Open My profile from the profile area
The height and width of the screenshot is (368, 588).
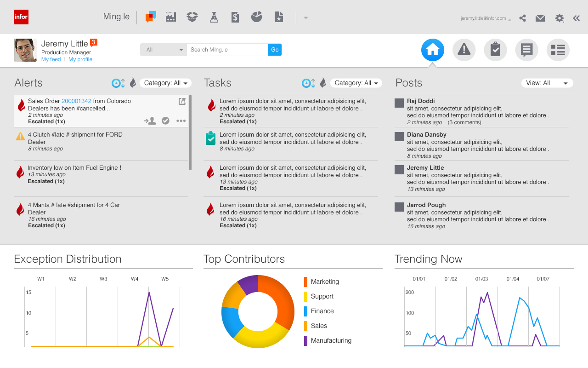pos(80,59)
